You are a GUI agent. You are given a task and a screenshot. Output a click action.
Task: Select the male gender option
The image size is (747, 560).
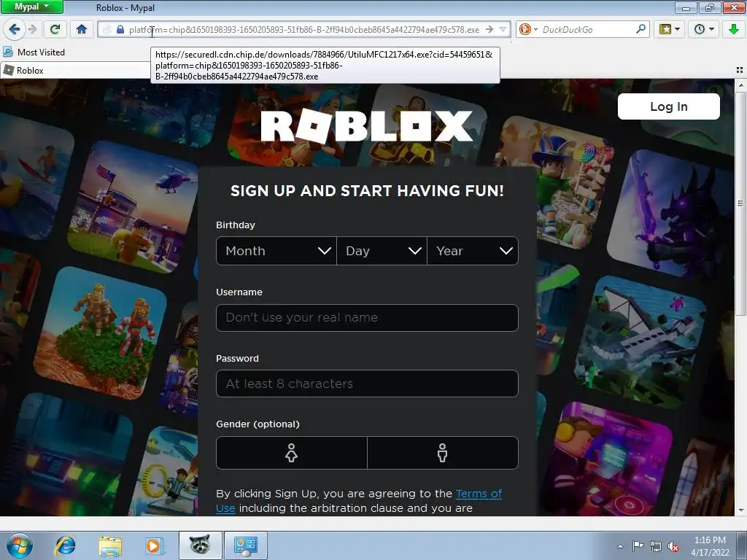coord(443,453)
